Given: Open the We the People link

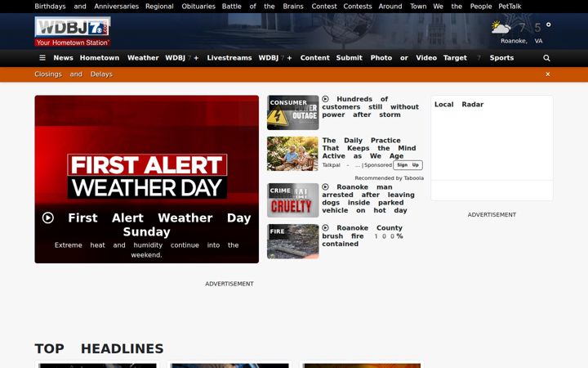Looking at the screenshot, I should tap(462, 7).
